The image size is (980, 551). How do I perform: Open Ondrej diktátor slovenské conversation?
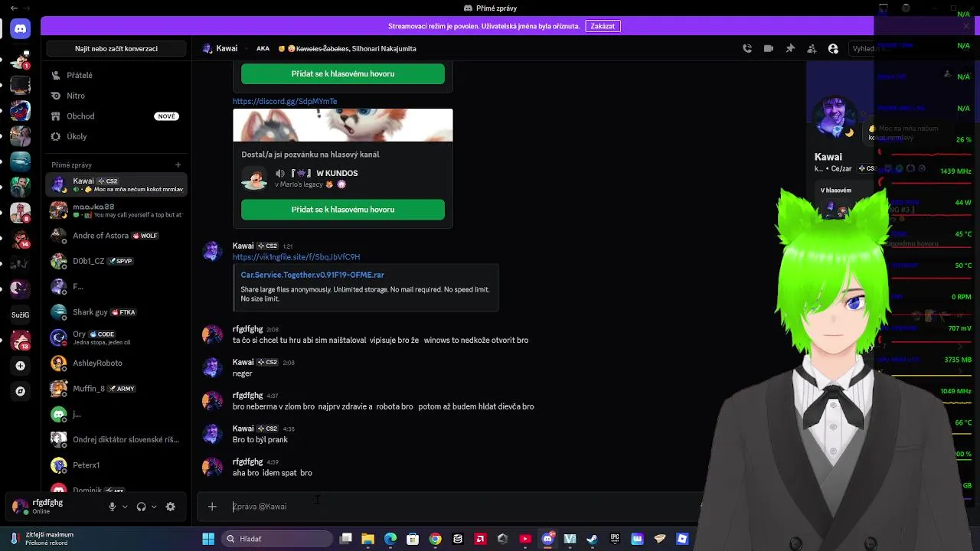click(116, 439)
